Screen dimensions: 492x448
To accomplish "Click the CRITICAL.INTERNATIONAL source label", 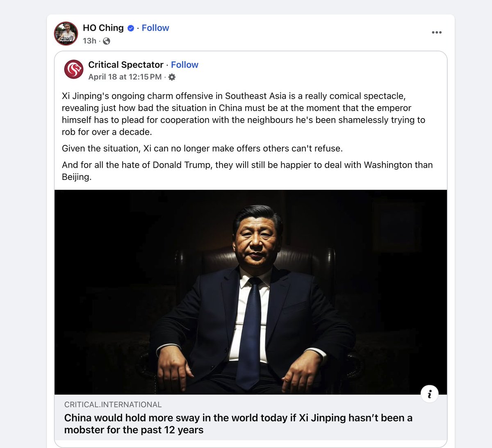I will pos(113,405).
